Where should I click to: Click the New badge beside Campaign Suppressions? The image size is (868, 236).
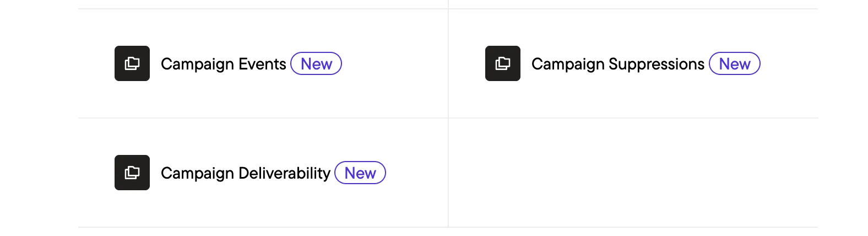tap(735, 63)
